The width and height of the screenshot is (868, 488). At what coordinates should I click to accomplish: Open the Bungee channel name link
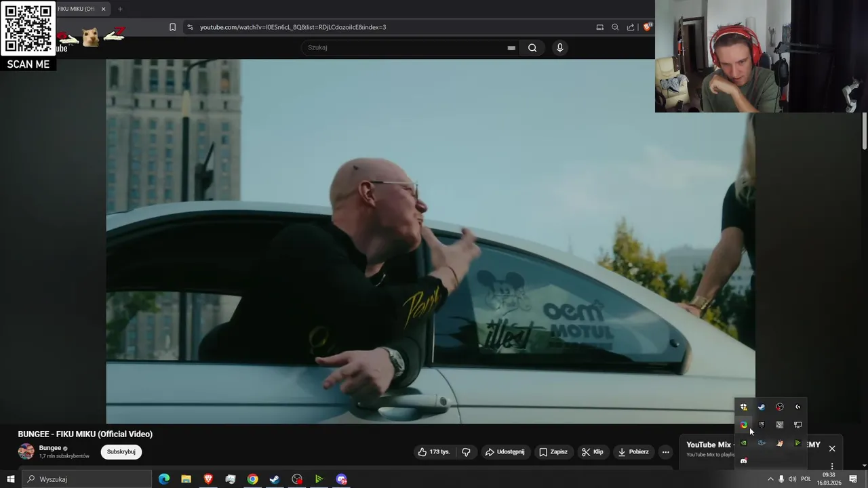click(x=50, y=448)
